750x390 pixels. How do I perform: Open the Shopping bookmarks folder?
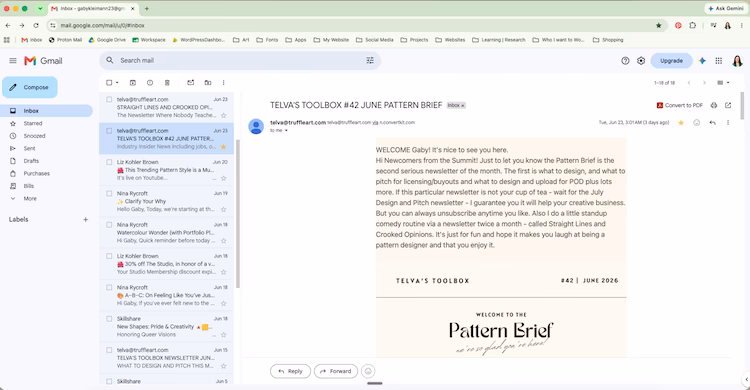pos(608,40)
